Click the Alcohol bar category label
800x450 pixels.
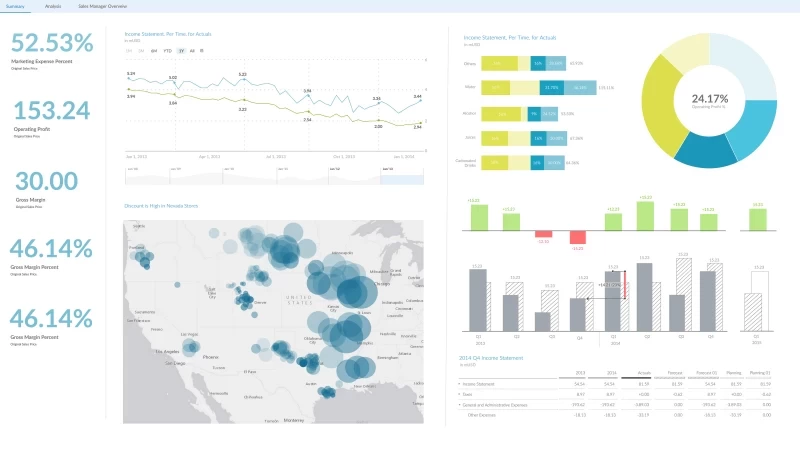(469, 113)
